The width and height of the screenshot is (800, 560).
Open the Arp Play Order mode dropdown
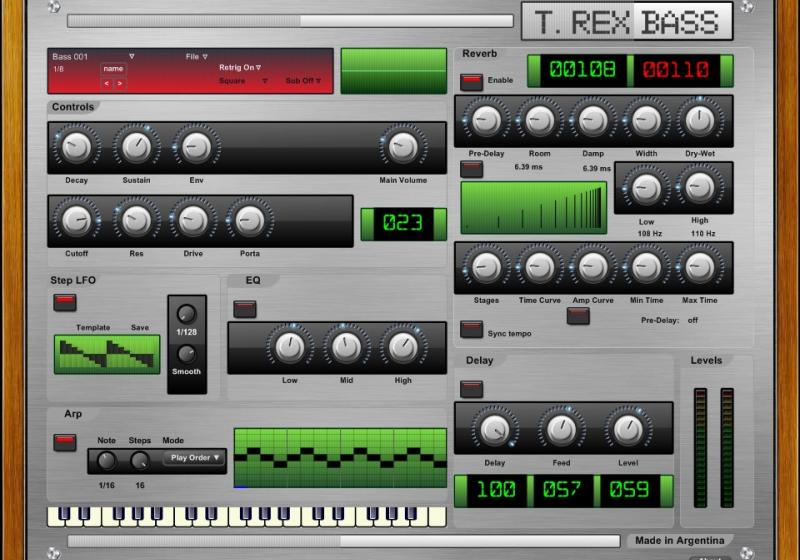coord(194,457)
